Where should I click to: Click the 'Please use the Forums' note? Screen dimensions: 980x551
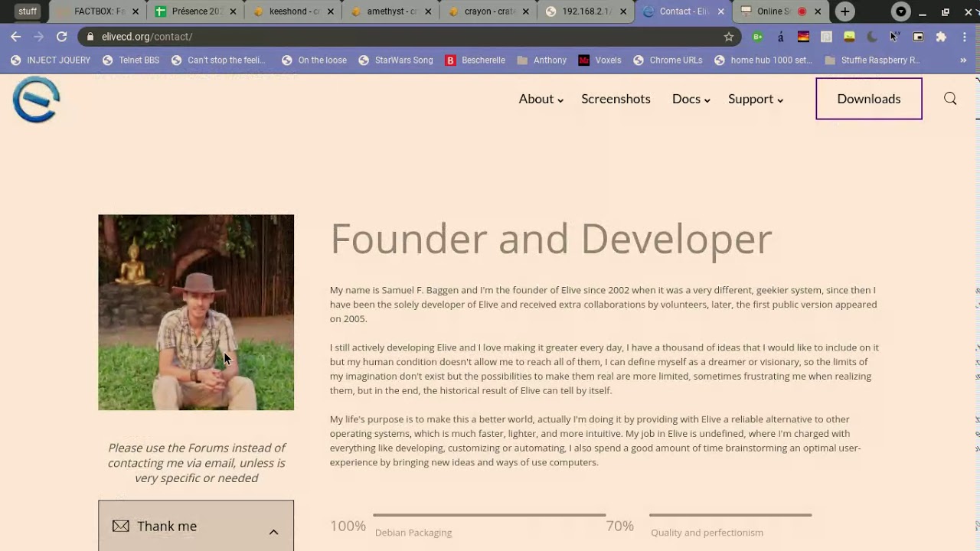(x=196, y=462)
